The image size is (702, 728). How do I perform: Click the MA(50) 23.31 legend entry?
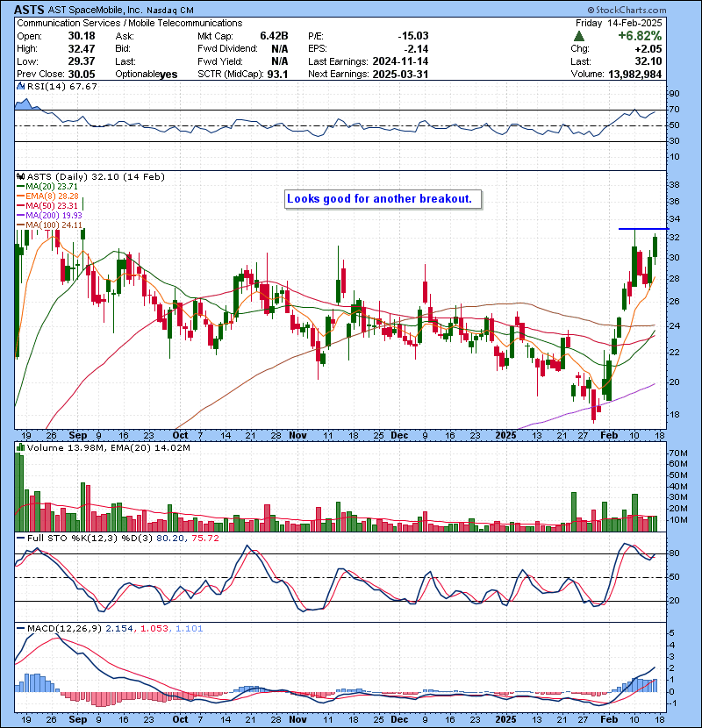52,205
